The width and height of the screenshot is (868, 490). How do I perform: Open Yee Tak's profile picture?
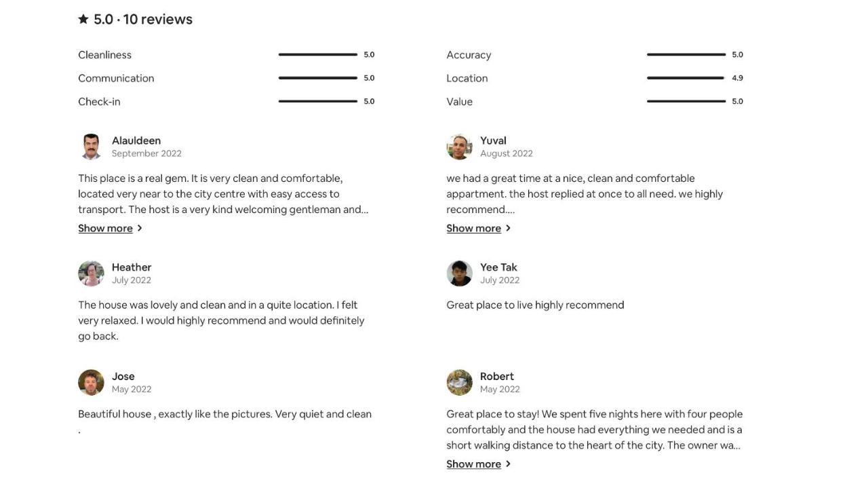tap(459, 274)
